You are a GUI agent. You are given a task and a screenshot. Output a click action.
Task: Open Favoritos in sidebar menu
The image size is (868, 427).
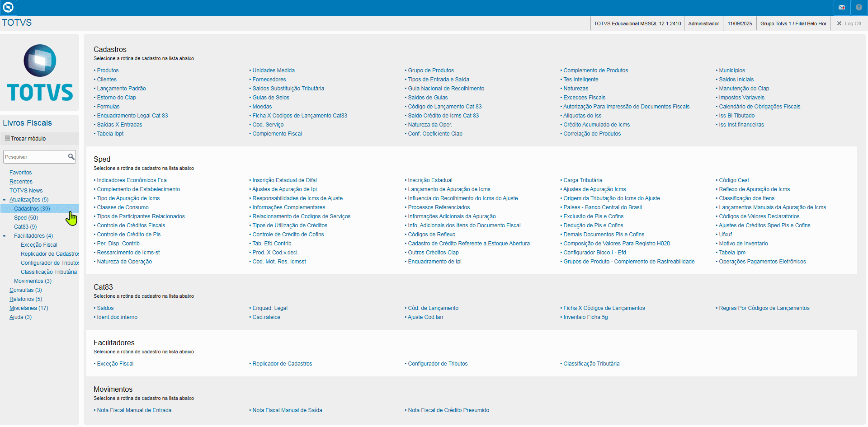pyautogui.click(x=21, y=173)
